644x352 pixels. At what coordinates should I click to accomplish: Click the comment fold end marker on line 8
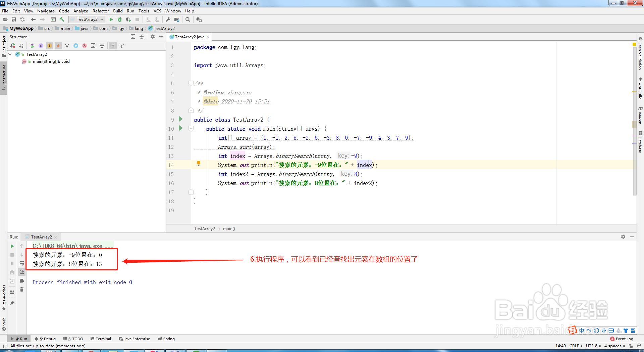pos(191,110)
